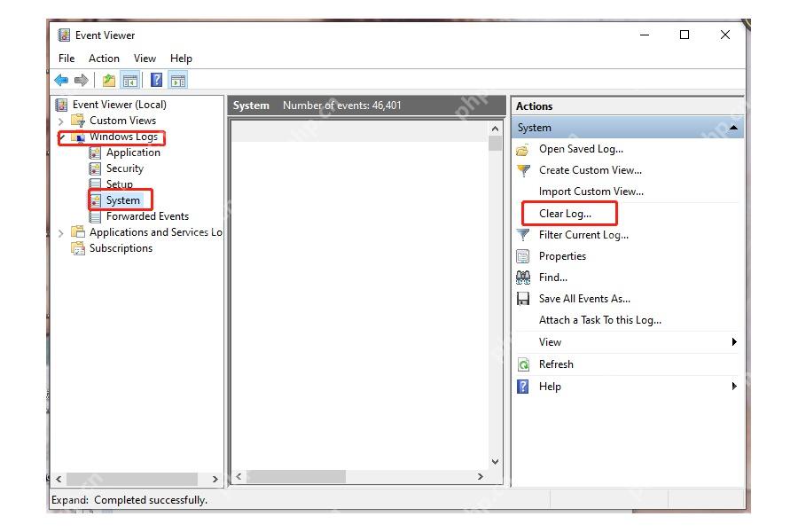Click the event list scroll up arrow
798x532 pixels.
(x=495, y=129)
